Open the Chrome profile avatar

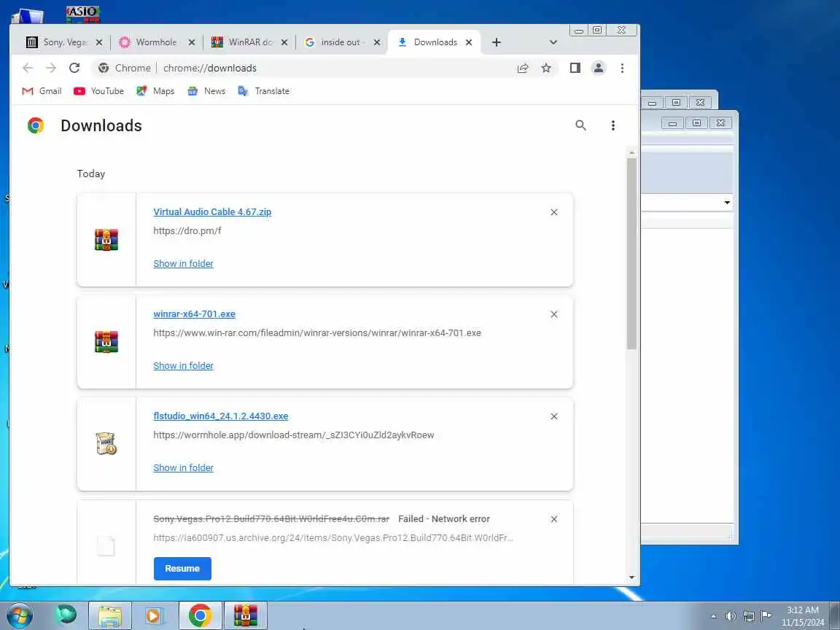(x=599, y=68)
